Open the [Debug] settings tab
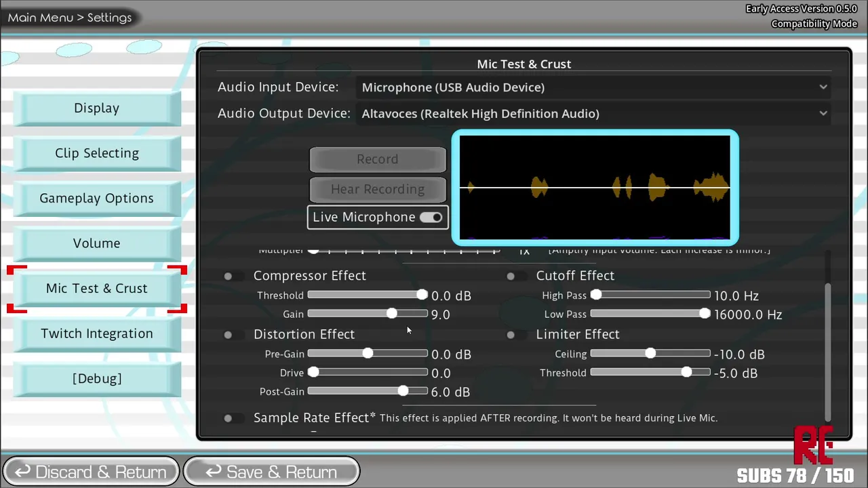Screen dimensions: 868x488 [x=97, y=379]
